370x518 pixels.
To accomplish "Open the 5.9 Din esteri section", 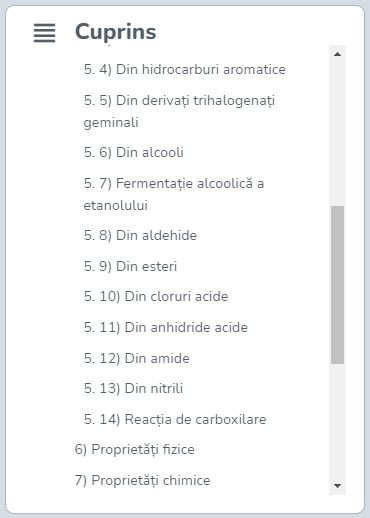I will tap(130, 266).
